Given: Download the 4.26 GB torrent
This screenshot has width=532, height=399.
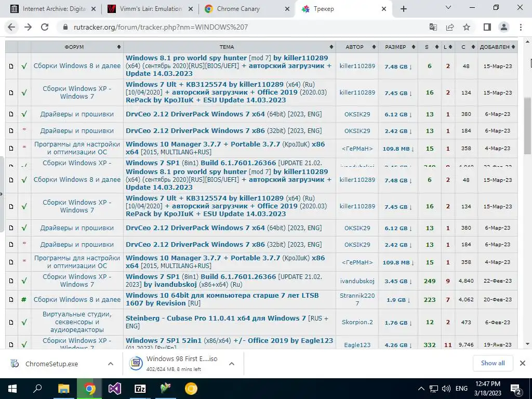Looking at the screenshot, I should tap(398, 345).
